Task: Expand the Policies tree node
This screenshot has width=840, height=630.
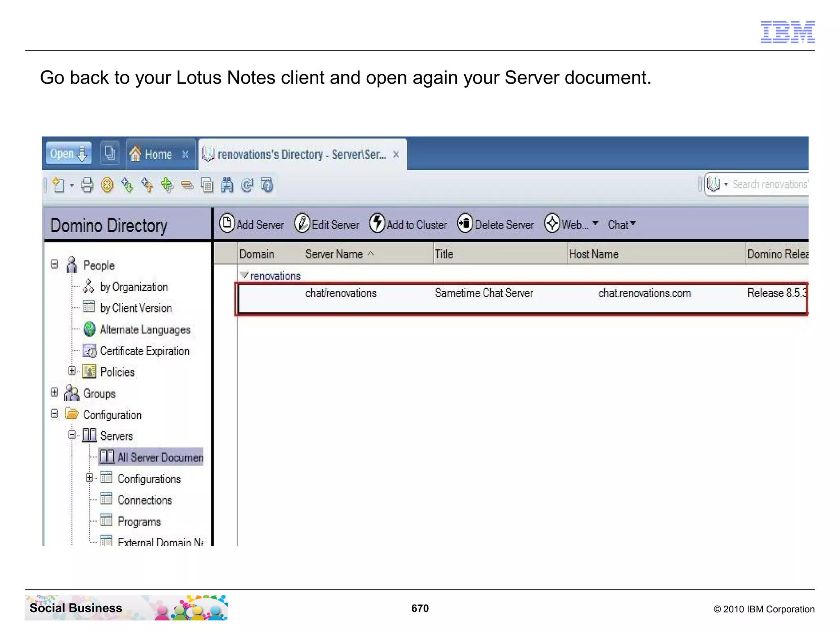Action: point(72,371)
